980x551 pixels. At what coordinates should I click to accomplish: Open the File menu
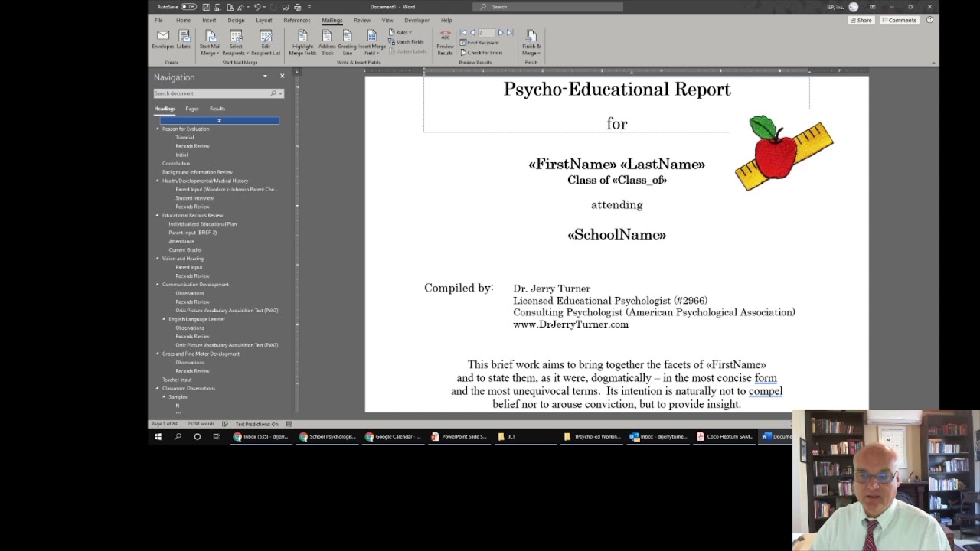coord(158,21)
